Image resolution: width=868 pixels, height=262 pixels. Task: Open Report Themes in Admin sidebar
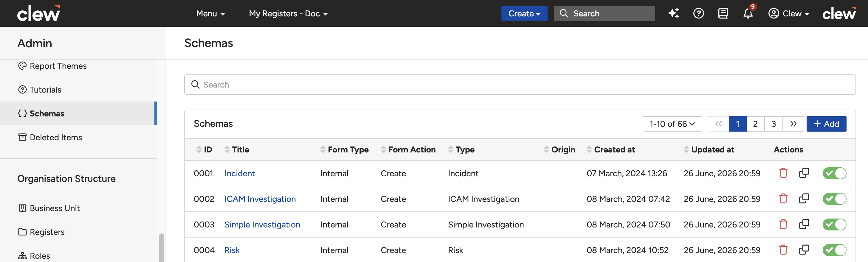pos(52,66)
